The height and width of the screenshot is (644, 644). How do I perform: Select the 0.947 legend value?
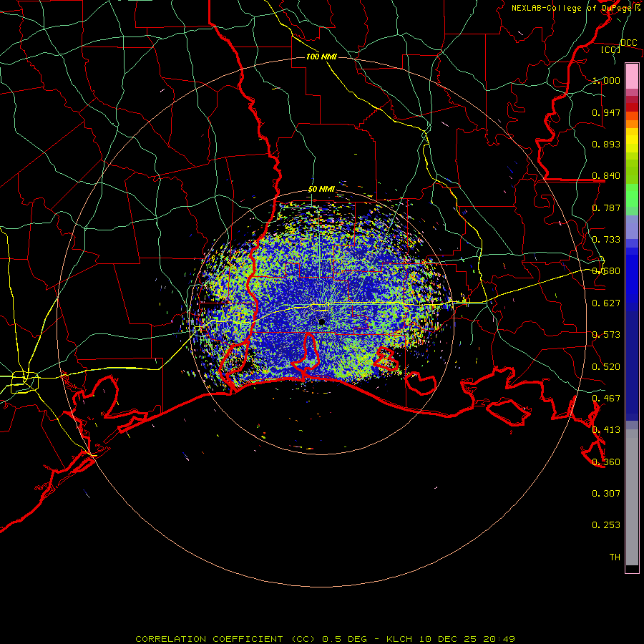(x=606, y=112)
